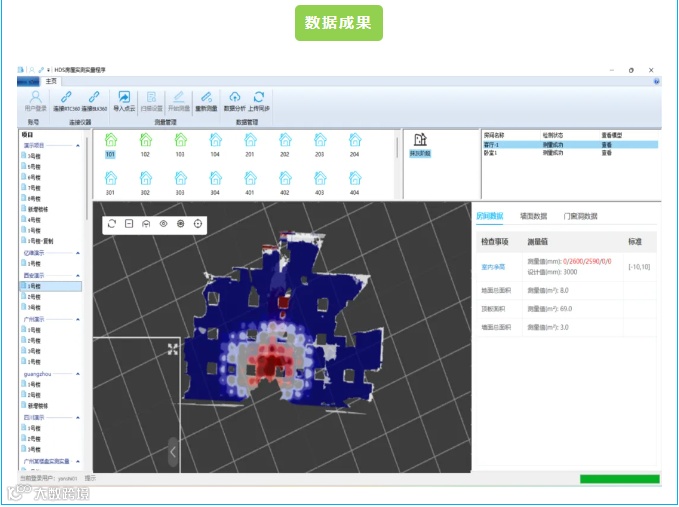Select room 104 house icon
This screenshot has height=507, width=679.
point(215,140)
